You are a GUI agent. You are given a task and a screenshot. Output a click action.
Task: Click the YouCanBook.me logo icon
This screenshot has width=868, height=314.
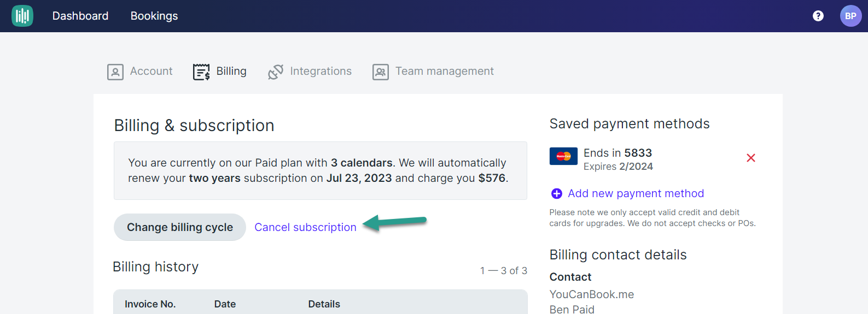click(x=22, y=16)
